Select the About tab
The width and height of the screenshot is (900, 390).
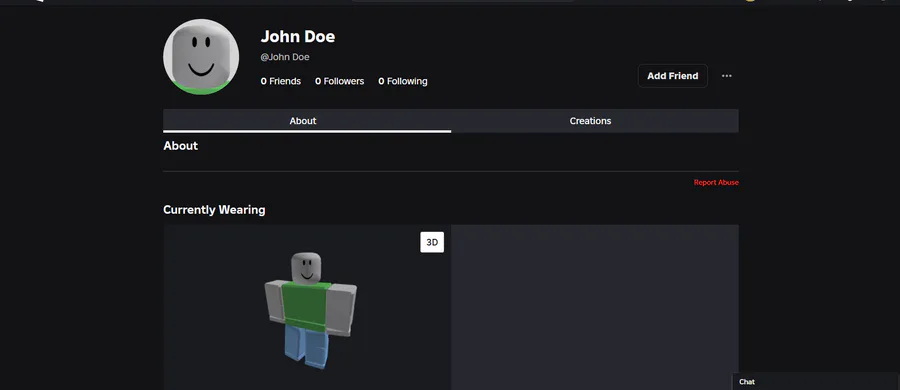coord(307,121)
